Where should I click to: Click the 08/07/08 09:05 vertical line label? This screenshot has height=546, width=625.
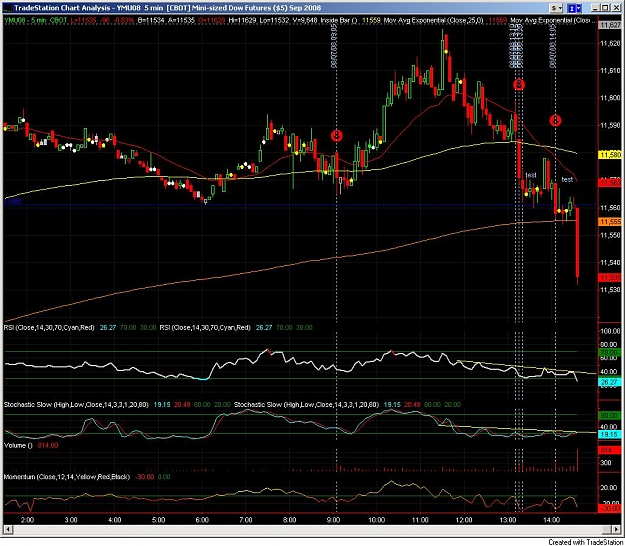click(x=334, y=47)
